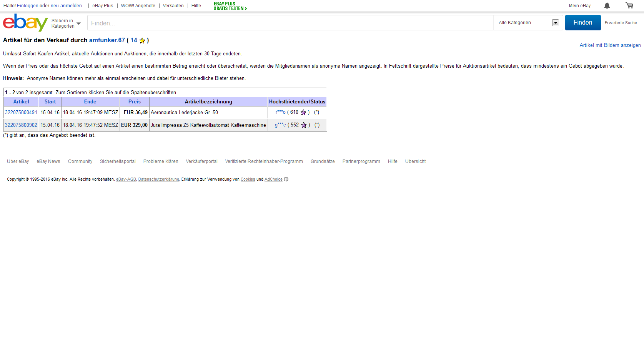
Task: Open Hilfe footer link
Action: click(x=393, y=161)
